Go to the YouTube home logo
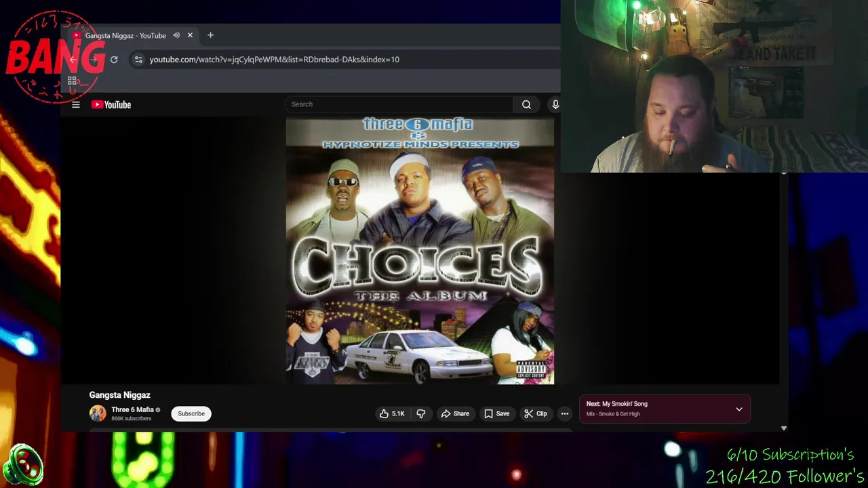The width and height of the screenshot is (868, 488). (111, 104)
